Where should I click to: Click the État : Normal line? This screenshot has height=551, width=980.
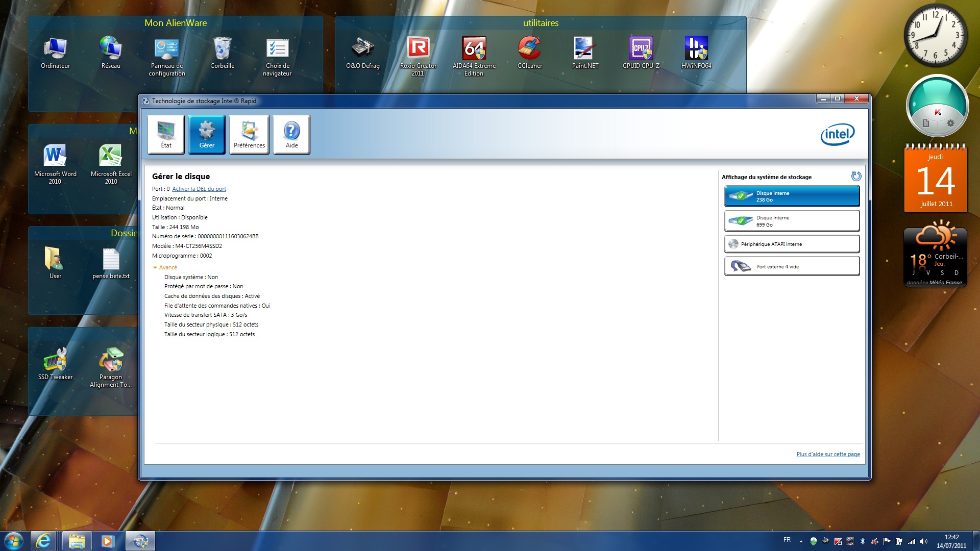tap(168, 208)
